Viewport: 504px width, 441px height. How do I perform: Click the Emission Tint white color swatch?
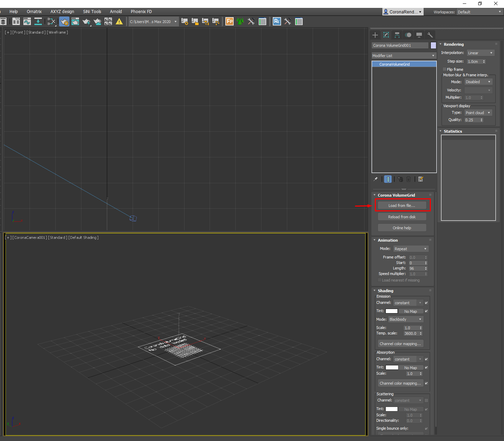[392, 311]
